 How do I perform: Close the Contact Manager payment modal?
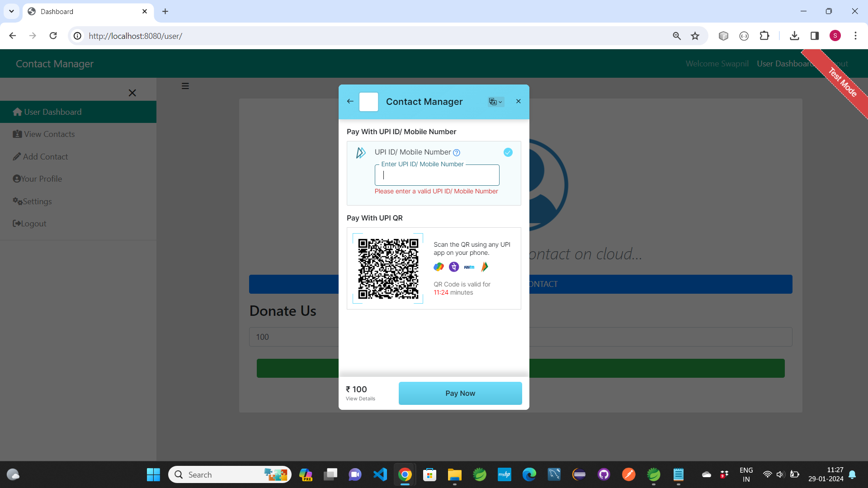[x=519, y=101]
